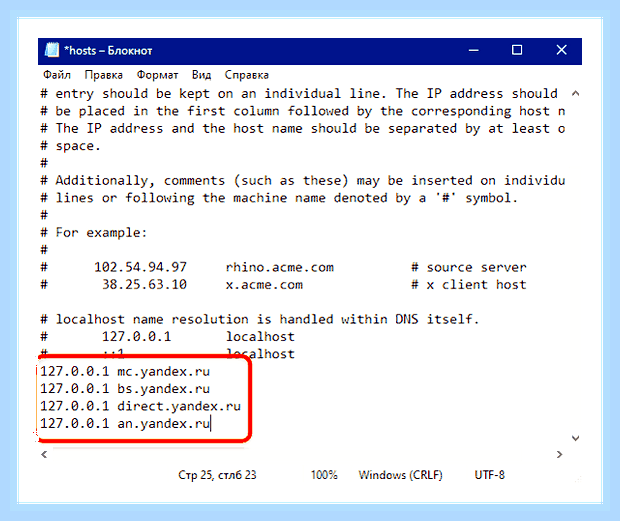Click the '# space.' comment line

(71, 146)
